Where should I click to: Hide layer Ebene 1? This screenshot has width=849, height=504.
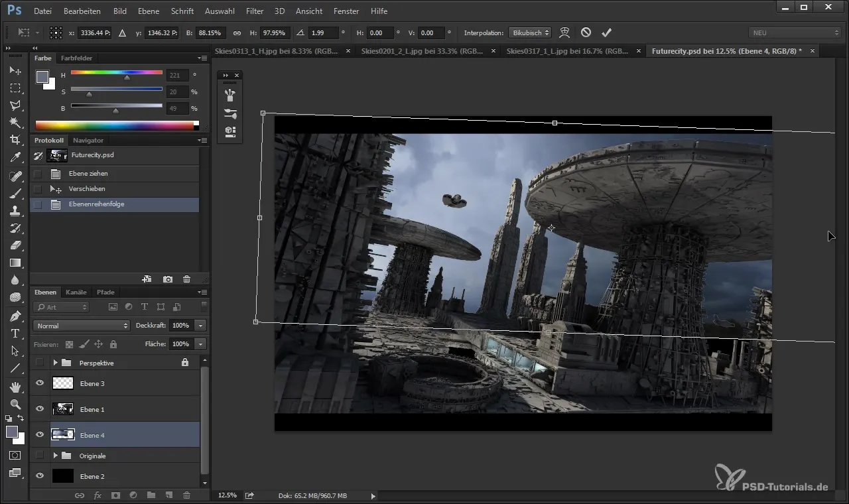click(40, 409)
